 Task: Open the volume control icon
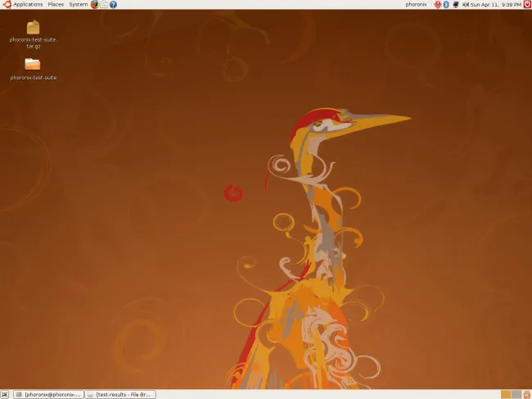pyautogui.click(x=466, y=4)
